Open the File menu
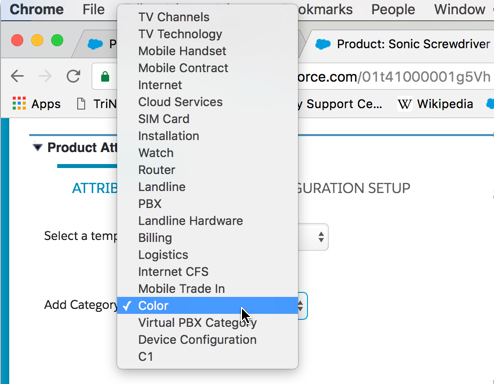The width and height of the screenshot is (494, 384). tap(93, 9)
